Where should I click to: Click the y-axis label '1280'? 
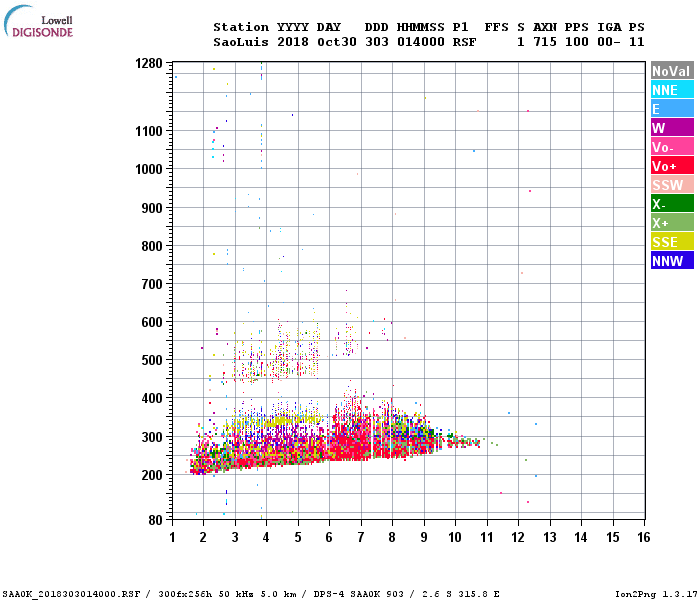click(149, 63)
